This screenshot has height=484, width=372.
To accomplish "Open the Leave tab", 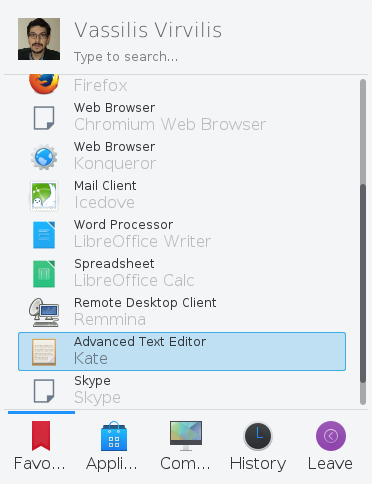I will (x=330, y=446).
